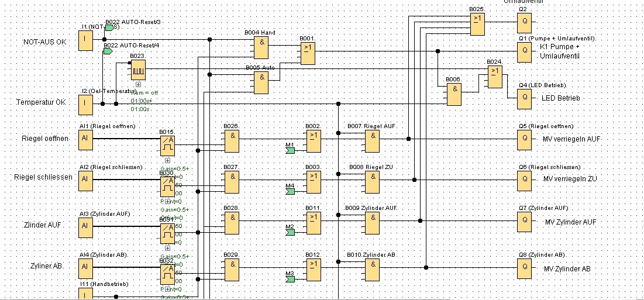Click the 'NOT-AUS OK' label
Image resolution: width=644 pixels, height=300 pixels.
click(x=45, y=42)
